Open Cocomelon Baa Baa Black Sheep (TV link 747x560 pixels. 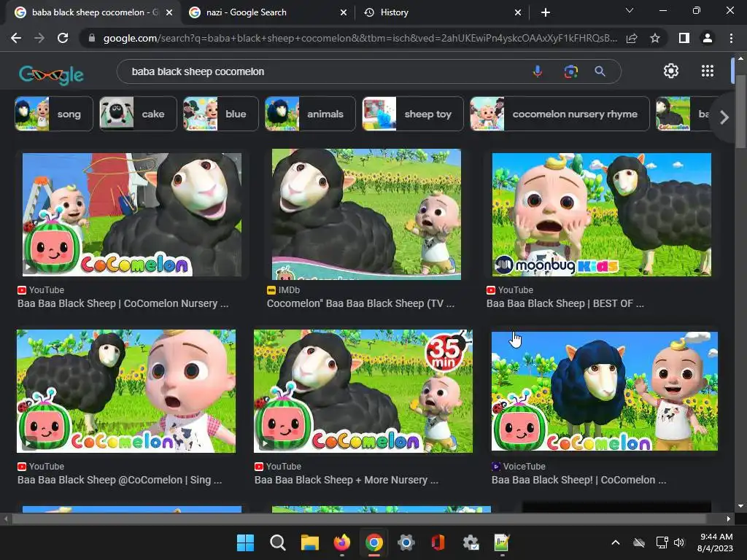pos(360,304)
